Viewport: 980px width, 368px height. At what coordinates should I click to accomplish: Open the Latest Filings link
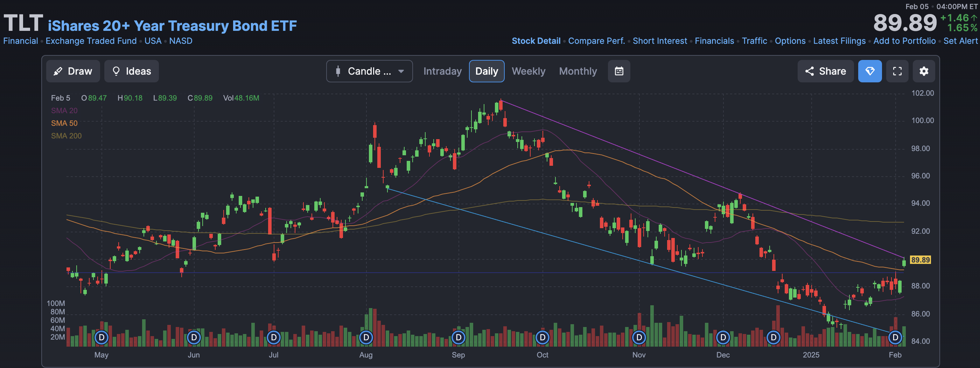coord(839,41)
